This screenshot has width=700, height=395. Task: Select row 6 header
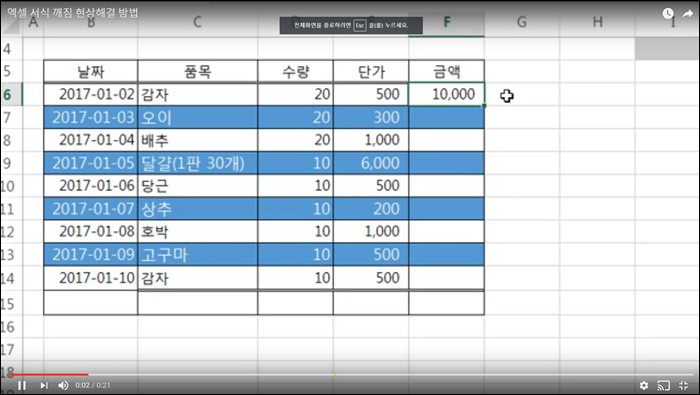[11, 94]
